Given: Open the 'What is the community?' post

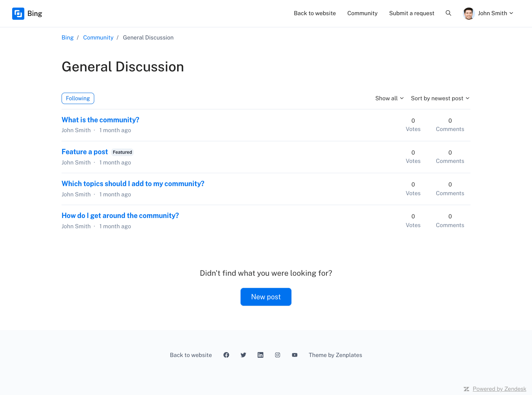Looking at the screenshot, I should tap(100, 120).
